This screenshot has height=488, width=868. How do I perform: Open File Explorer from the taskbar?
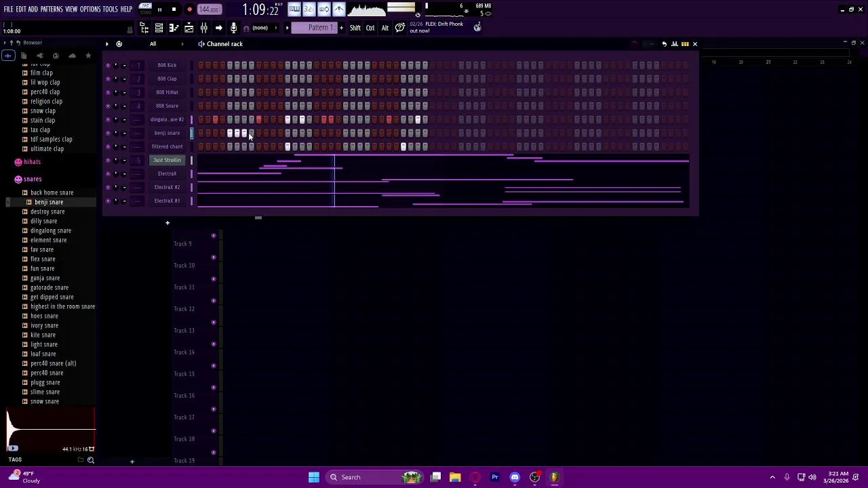(x=455, y=477)
